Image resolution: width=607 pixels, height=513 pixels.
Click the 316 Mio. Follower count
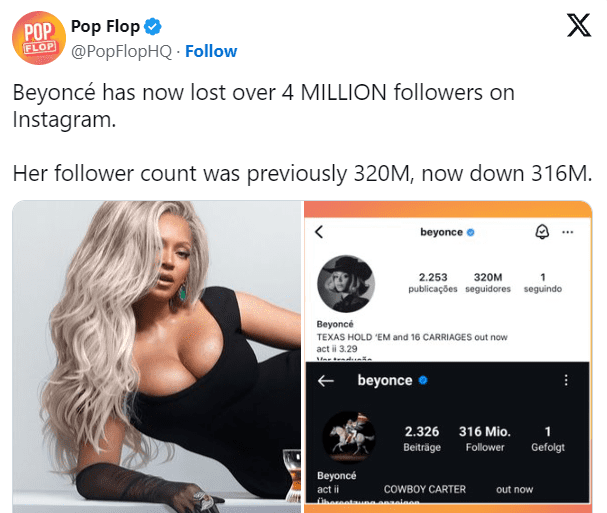(x=485, y=439)
